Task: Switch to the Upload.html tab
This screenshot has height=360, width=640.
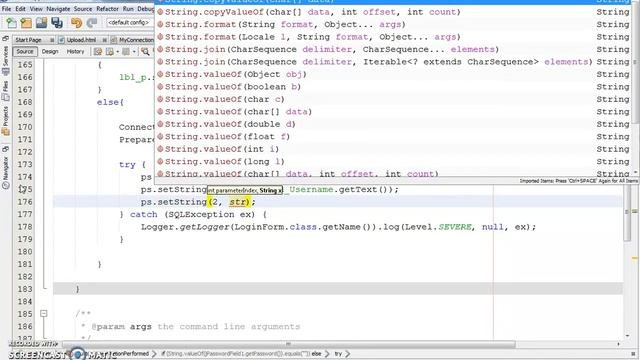Action: pyautogui.click(x=81, y=40)
